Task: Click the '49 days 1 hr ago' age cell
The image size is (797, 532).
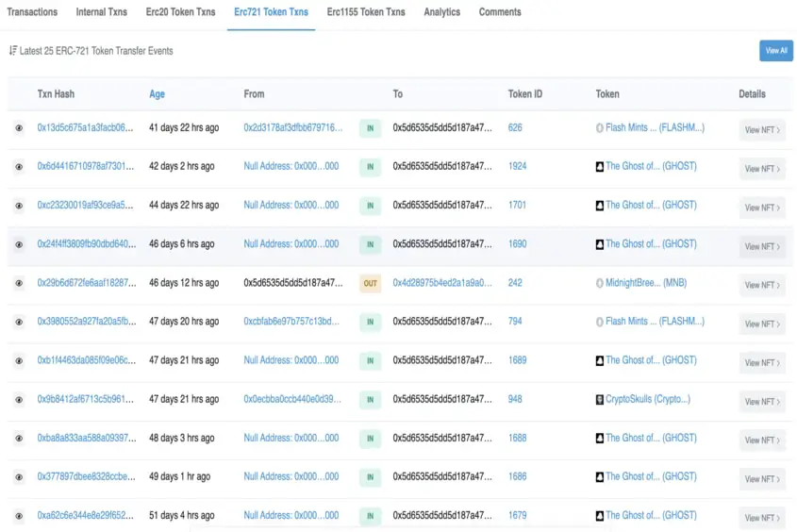Action: (179, 476)
